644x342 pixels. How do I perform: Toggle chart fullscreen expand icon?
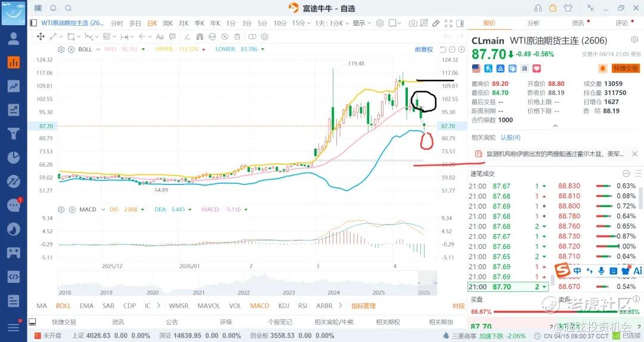pos(448,23)
